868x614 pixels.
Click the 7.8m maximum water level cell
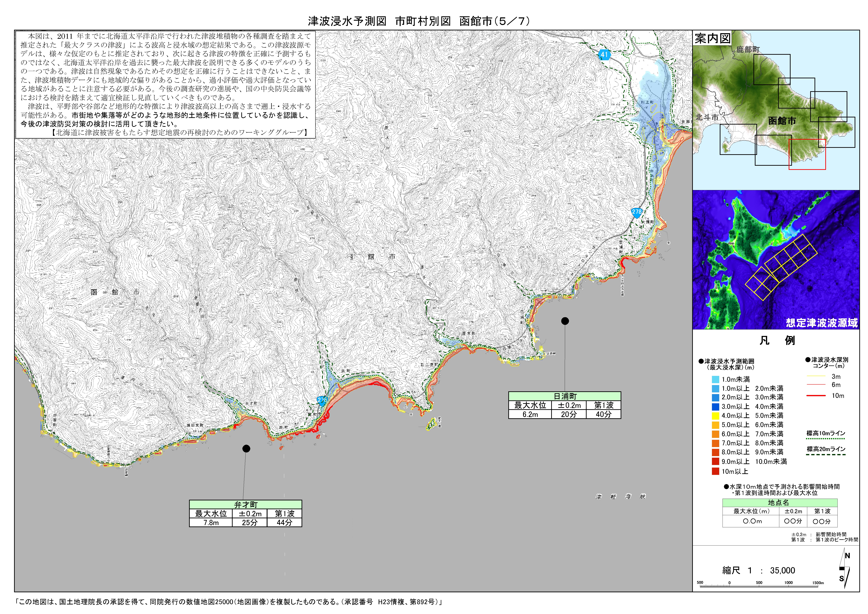pyautogui.click(x=211, y=522)
